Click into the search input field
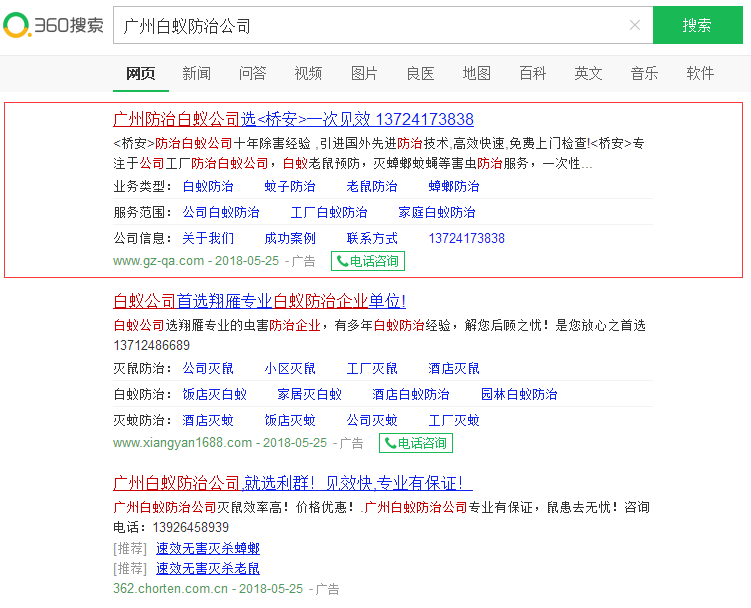 click(x=370, y=25)
